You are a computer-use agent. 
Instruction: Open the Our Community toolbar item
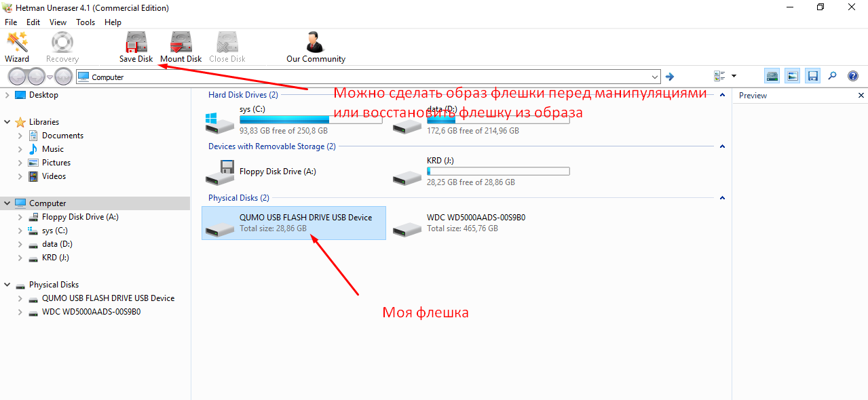(x=316, y=47)
